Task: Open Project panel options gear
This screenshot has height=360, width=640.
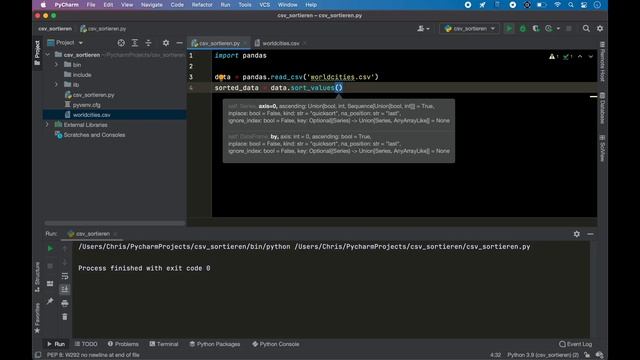Action: point(166,43)
